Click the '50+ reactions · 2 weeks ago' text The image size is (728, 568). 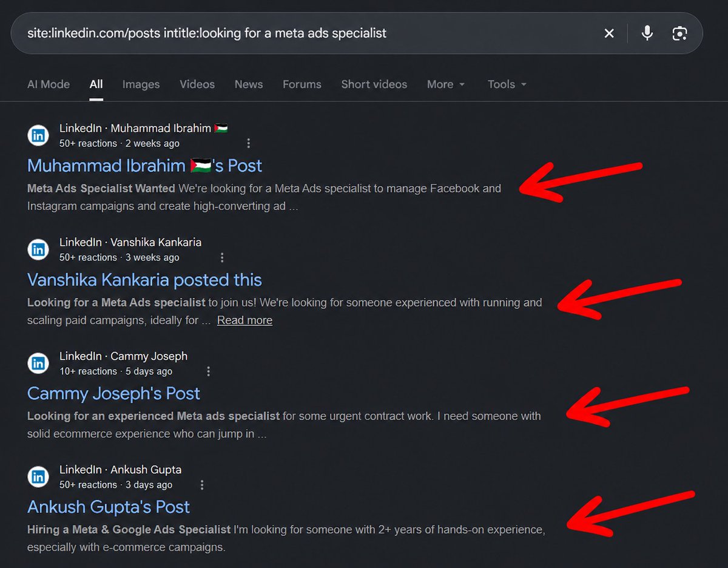point(120,143)
